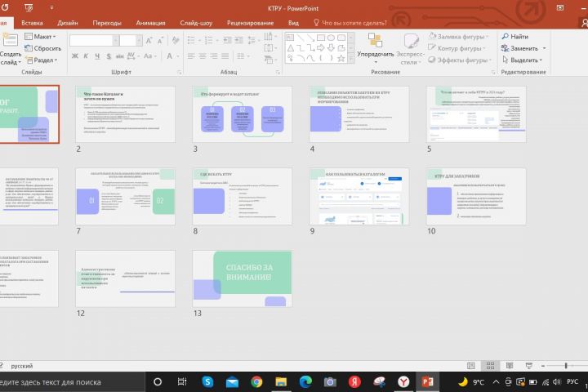This screenshot has height=392, width=588.
Task: Increase list indent level
Action: coord(238,40)
